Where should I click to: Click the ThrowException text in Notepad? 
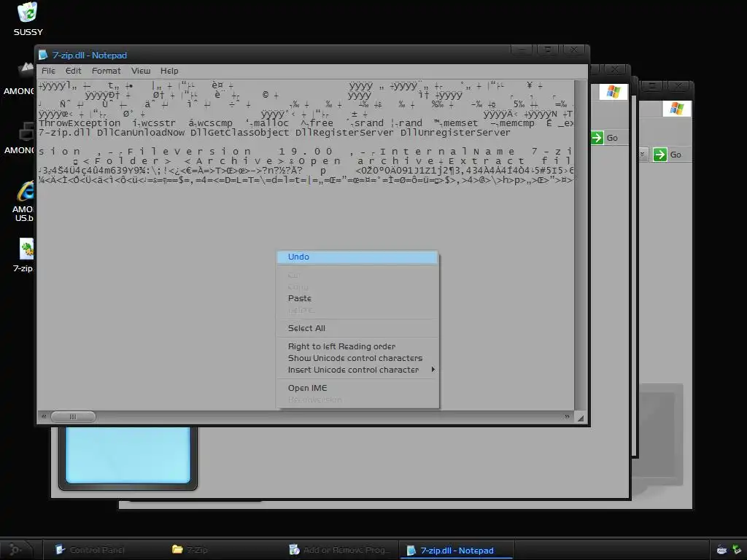[x=80, y=123]
